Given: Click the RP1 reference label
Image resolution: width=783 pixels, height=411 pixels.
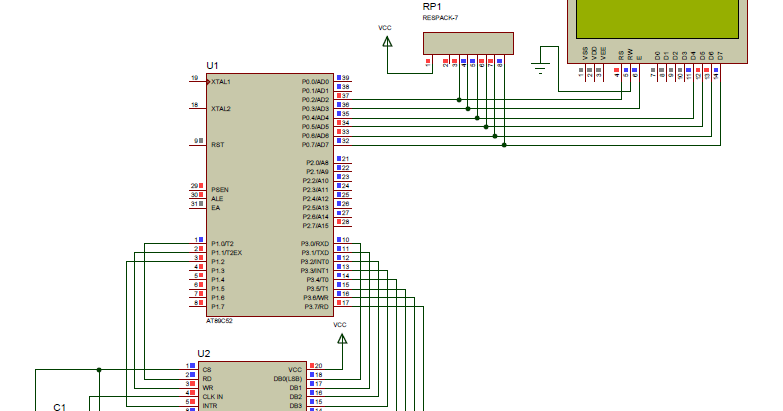Looking at the screenshot, I should 432,7.
